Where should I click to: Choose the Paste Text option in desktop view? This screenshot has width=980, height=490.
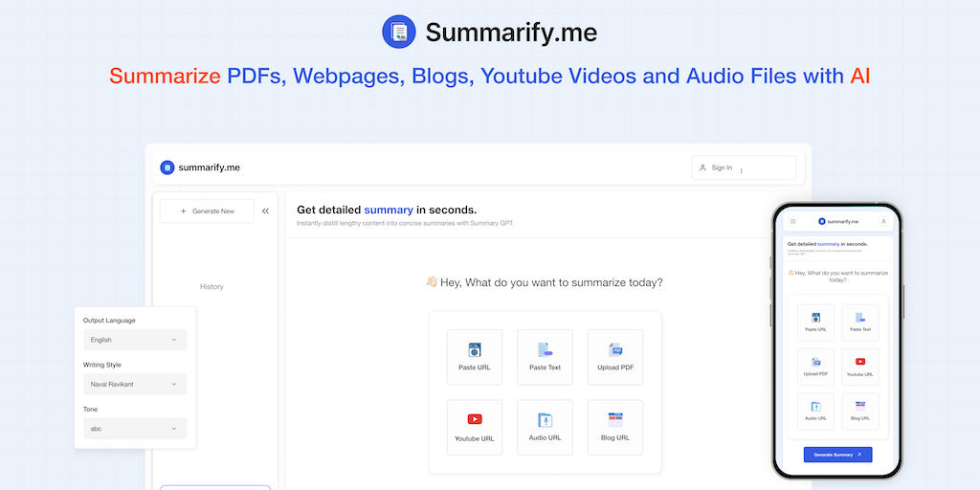tap(545, 357)
